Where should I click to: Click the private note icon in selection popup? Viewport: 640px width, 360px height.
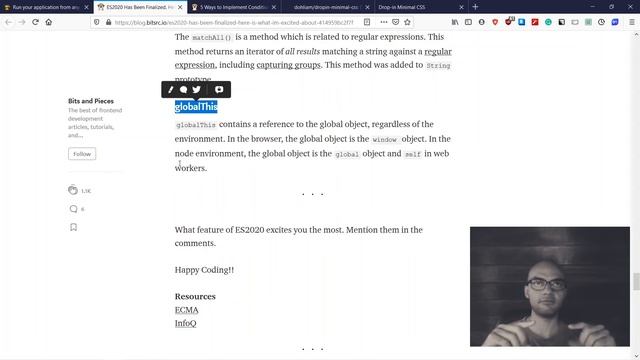(x=219, y=89)
